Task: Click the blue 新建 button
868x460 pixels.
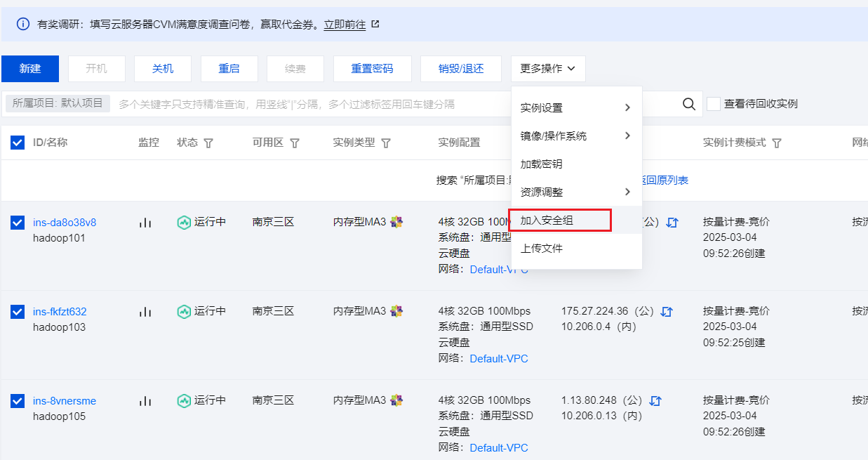Action: tap(30, 69)
